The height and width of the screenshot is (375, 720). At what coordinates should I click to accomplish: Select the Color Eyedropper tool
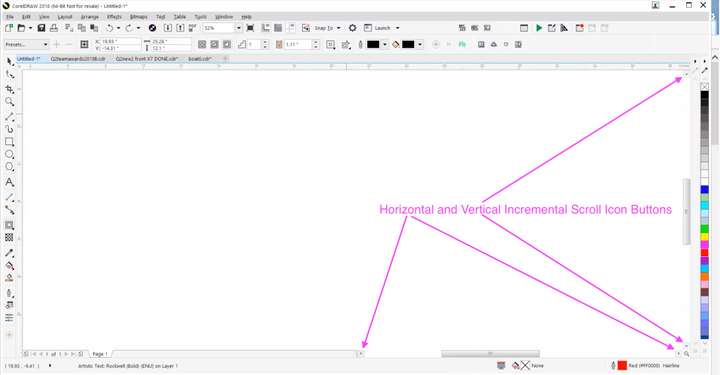[x=10, y=253]
